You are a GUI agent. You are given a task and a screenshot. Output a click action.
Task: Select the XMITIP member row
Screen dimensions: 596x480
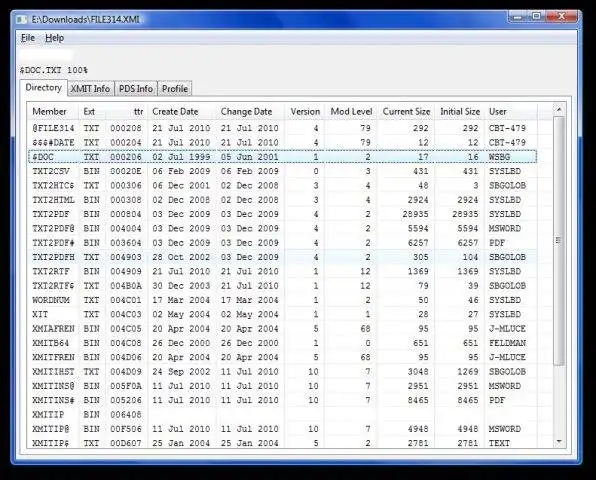click(282, 415)
